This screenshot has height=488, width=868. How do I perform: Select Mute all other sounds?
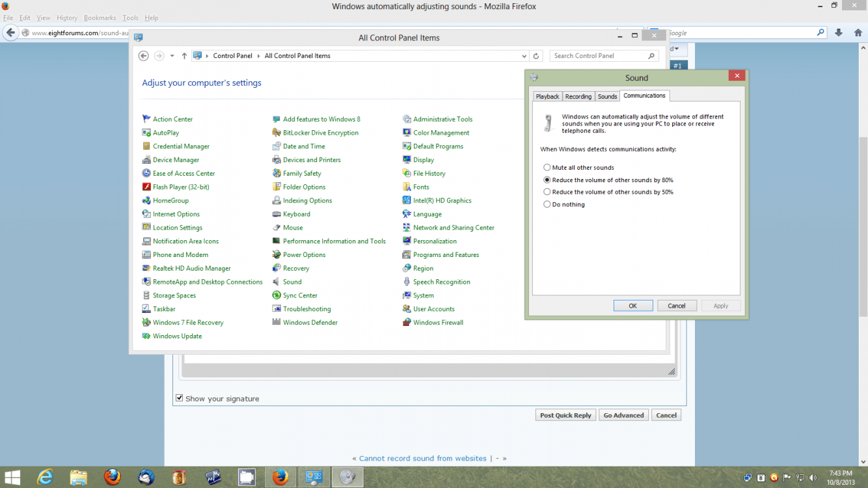point(547,168)
